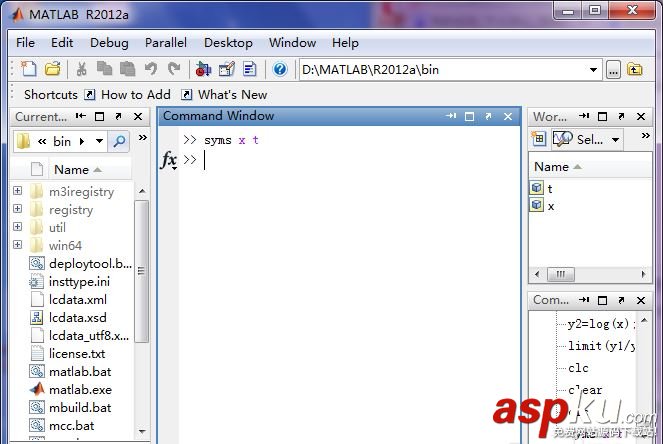Close the Command Window panel
This screenshot has height=444, width=663.
tap(508, 116)
